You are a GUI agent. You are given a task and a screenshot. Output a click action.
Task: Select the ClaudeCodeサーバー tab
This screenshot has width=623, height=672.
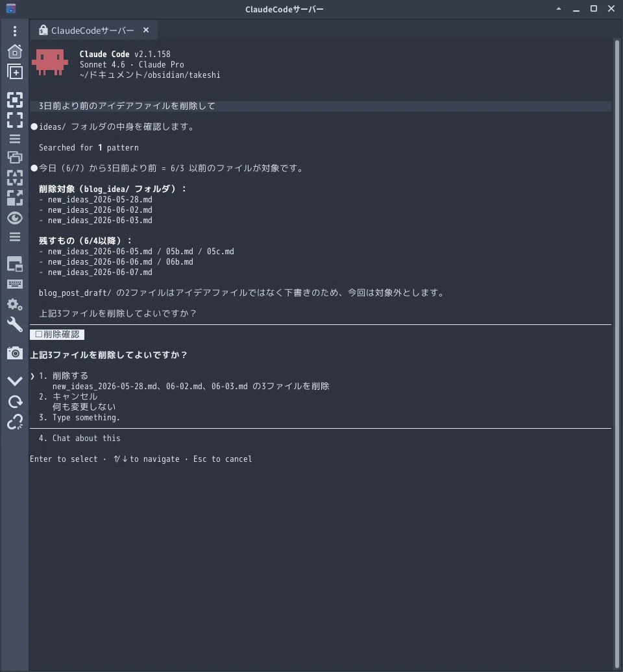[x=93, y=30]
